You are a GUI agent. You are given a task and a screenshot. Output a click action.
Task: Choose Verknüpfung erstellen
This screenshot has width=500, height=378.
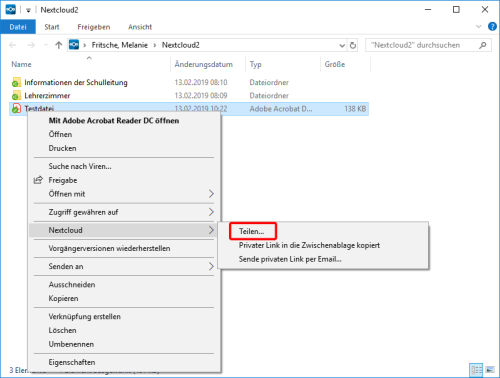(85, 317)
